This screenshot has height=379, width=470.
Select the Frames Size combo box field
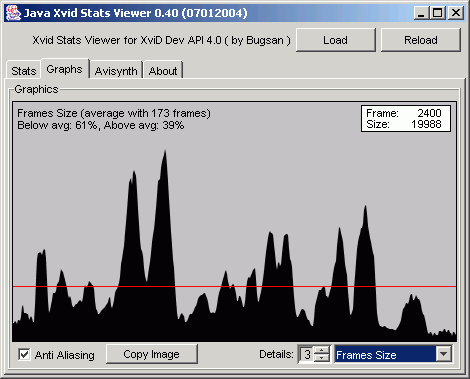click(x=393, y=354)
